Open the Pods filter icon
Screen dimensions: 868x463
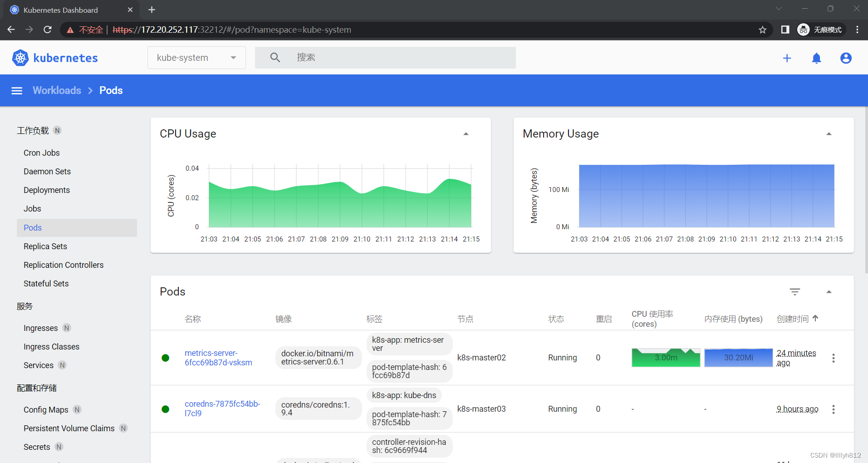pos(795,292)
